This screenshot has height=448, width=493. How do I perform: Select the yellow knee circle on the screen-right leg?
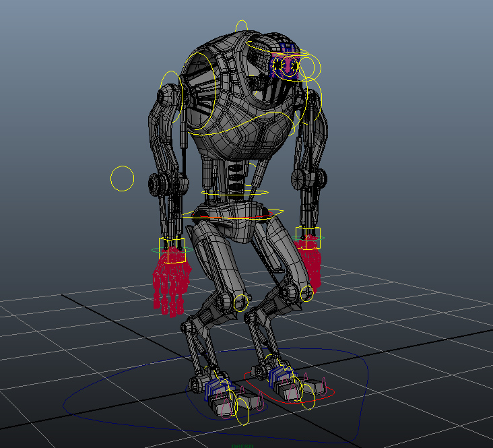coord(307,294)
